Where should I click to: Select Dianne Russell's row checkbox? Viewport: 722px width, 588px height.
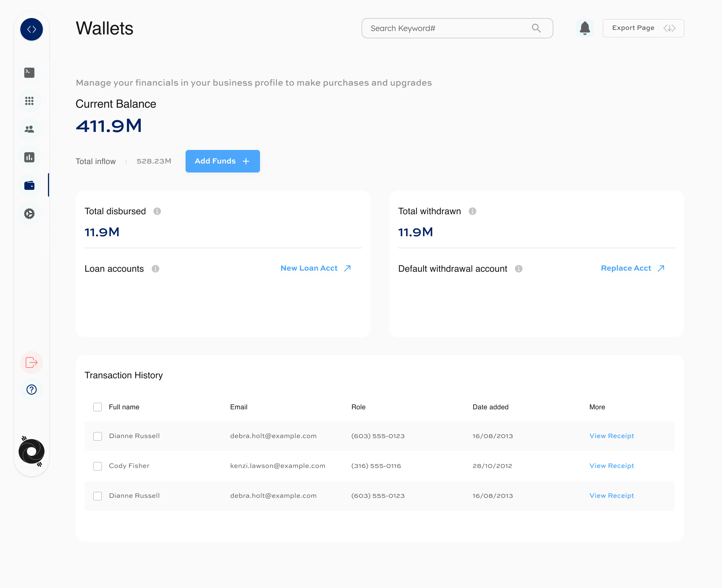click(x=98, y=436)
